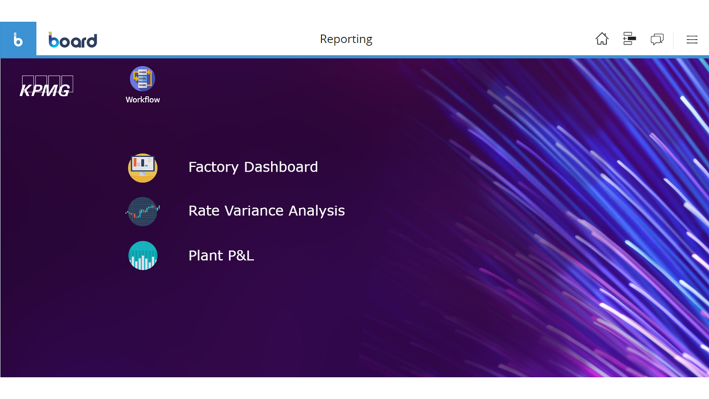The height and width of the screenshot is (399, 709).
Task: Open the Workflow circular icon
Action: (x=142, y=79)
